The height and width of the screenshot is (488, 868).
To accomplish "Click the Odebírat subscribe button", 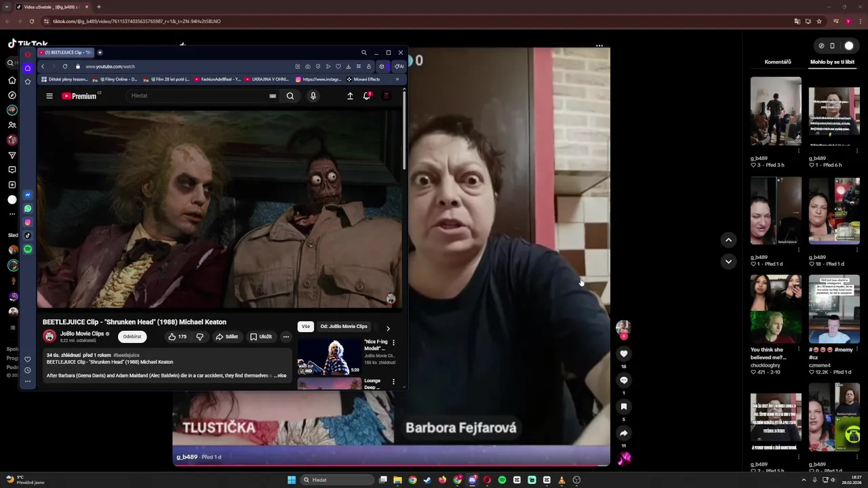I will [x=132, y=337].
